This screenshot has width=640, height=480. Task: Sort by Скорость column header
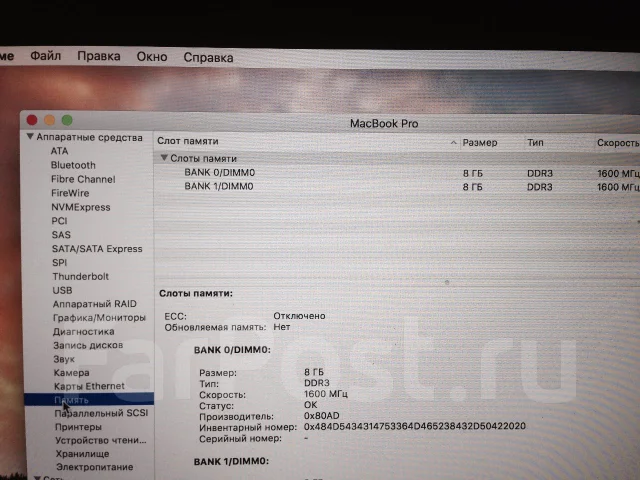[x=618, y=143]
